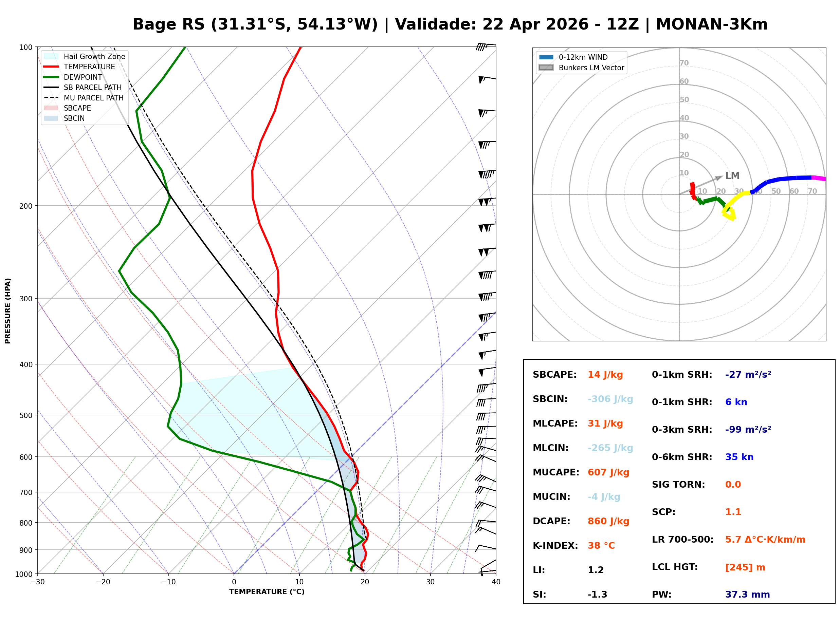Click the SB PARCEL PATH legend line
Viewport: 840px width, 621px height.
pos(51,88)
